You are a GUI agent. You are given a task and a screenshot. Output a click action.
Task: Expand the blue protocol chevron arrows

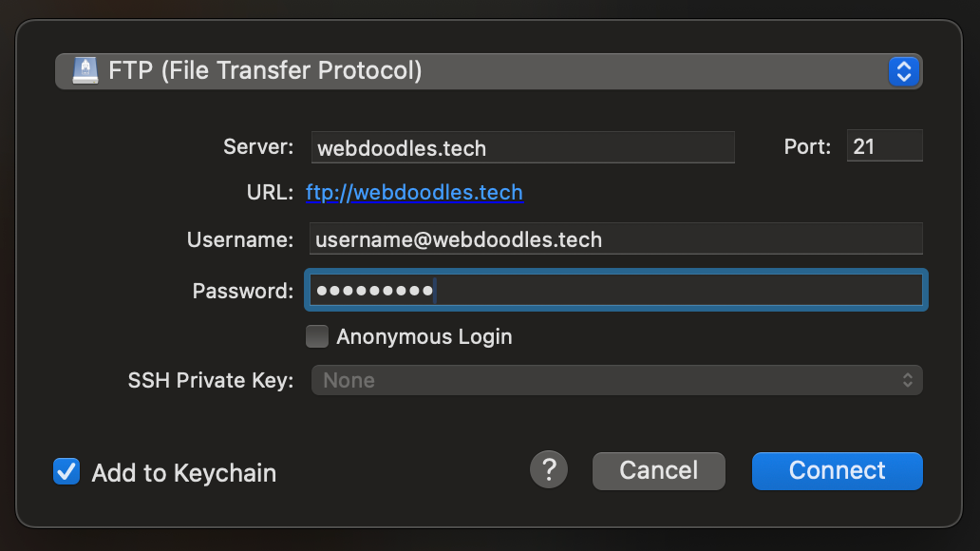coord(903,71)
